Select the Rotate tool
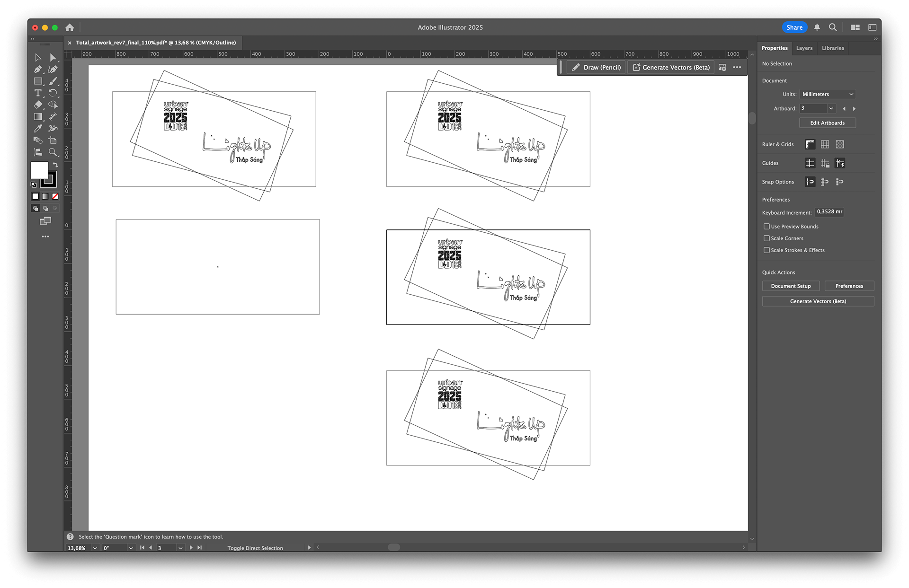Screen dimensions: 909x588 [53, 93]
